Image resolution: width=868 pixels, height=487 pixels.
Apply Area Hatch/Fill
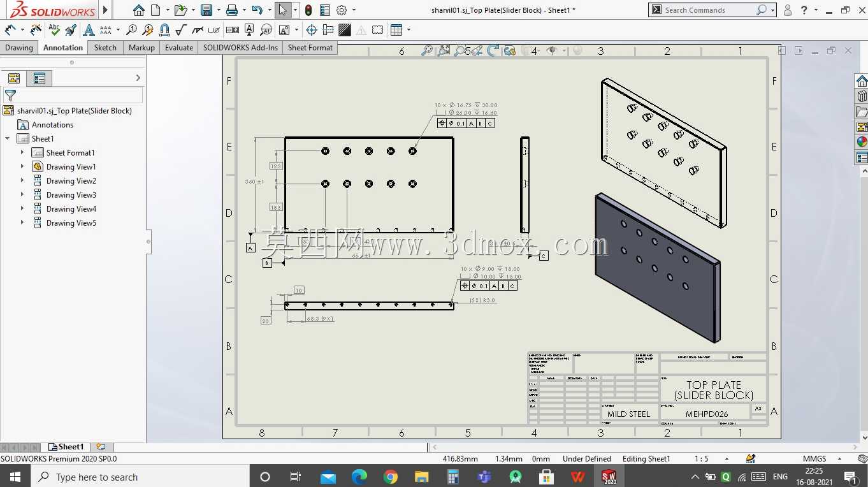345,30
